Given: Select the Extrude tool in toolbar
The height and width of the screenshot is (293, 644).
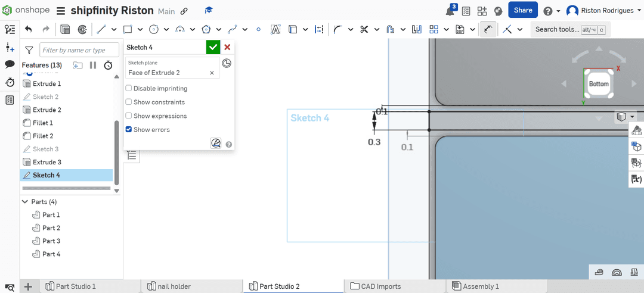Looking at the screenshot, I should point(65,29).
